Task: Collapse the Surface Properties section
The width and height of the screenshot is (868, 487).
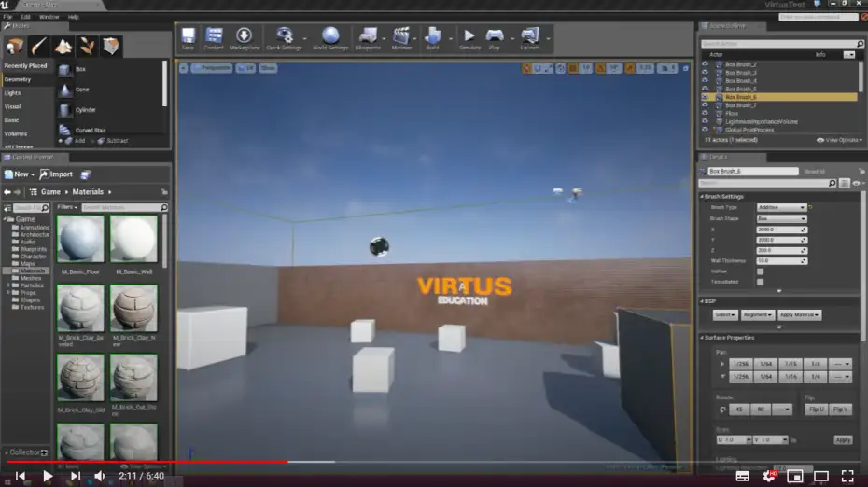Action: click(702, 338)
